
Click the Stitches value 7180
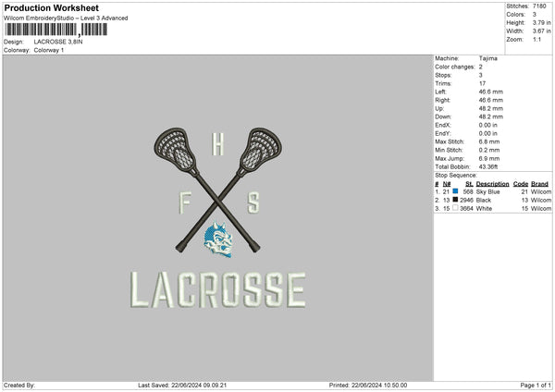(539, 6)
